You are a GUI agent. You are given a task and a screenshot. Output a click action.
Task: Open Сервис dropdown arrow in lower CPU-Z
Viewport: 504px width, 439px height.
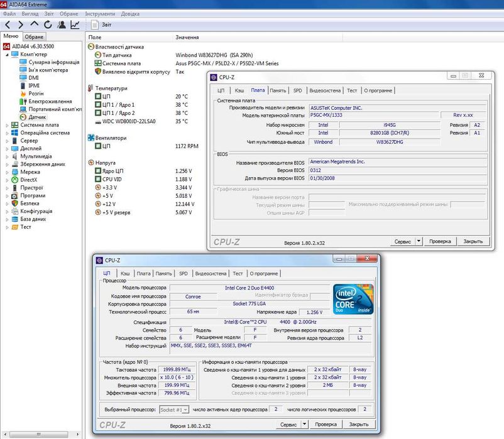pyautogui.click(x=304, y=425)
